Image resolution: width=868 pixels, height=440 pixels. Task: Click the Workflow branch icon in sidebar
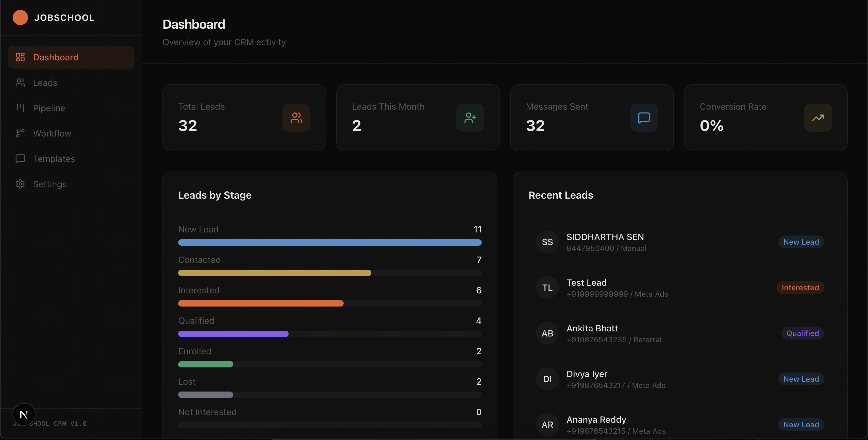point(20,133)
